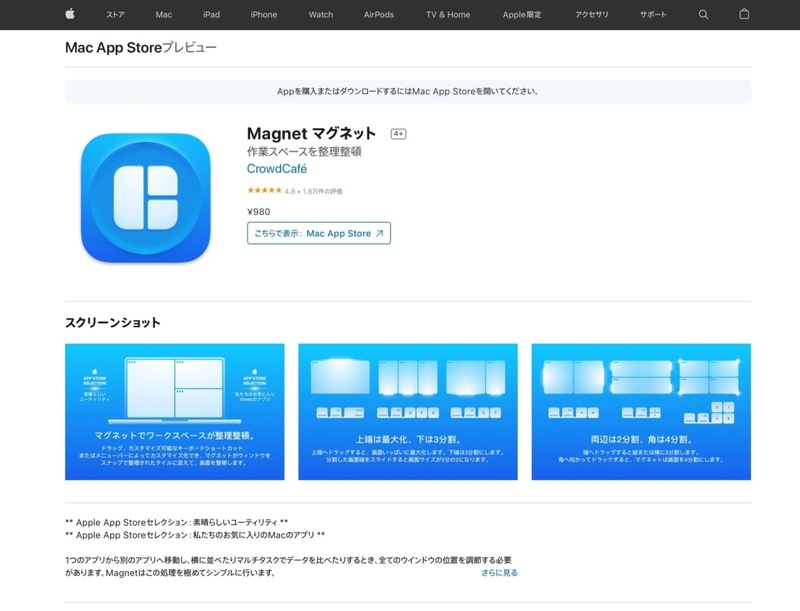This screenshot has width=800, height=611.
Task: Open the Mac menu item
Action: pos(163,15)
